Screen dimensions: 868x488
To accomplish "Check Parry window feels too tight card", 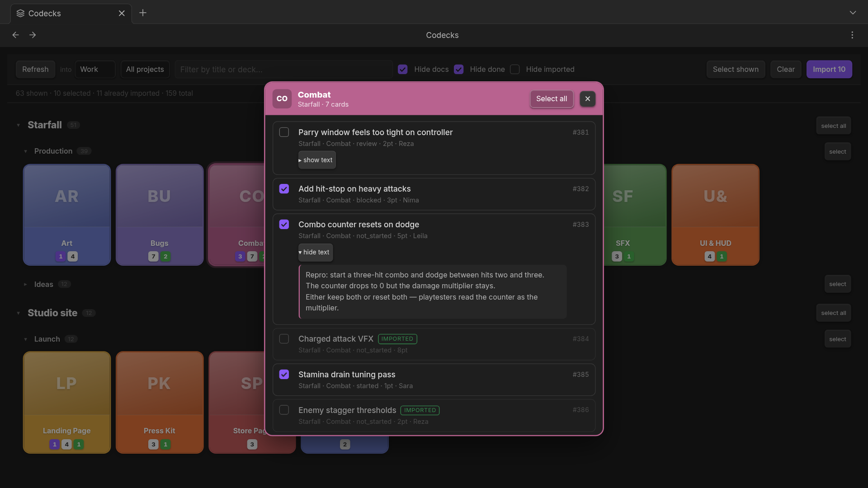I will pyautogui.click(x=284, y=132).
